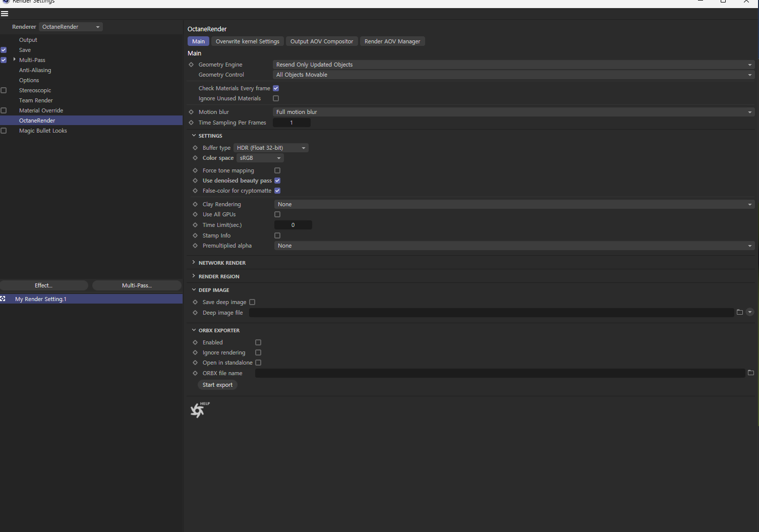Enable Force tone mapping

[x=277, y=170]
